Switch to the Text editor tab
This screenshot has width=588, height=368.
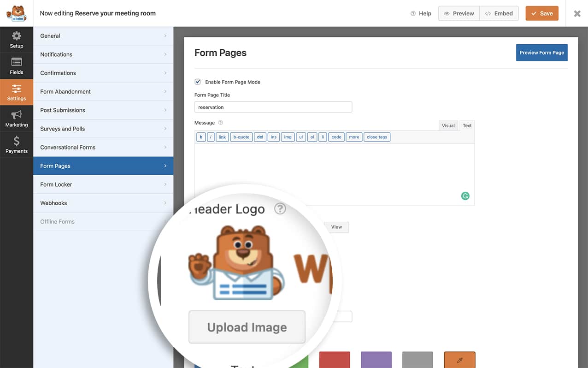point(467,125)
